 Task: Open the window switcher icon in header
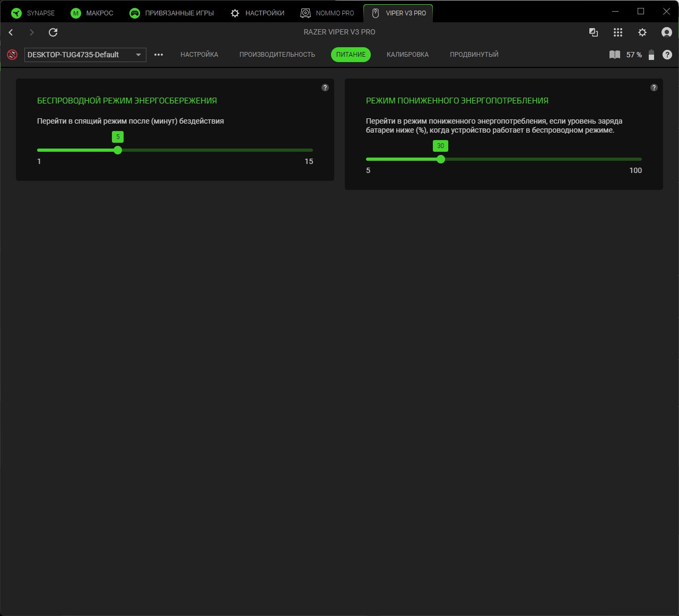(594, 32)
